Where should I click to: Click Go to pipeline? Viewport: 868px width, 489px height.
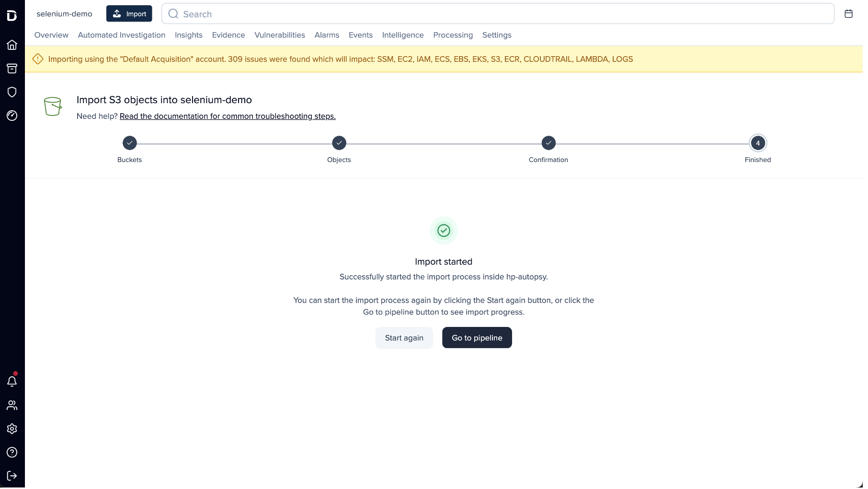[x=477, y=338]
